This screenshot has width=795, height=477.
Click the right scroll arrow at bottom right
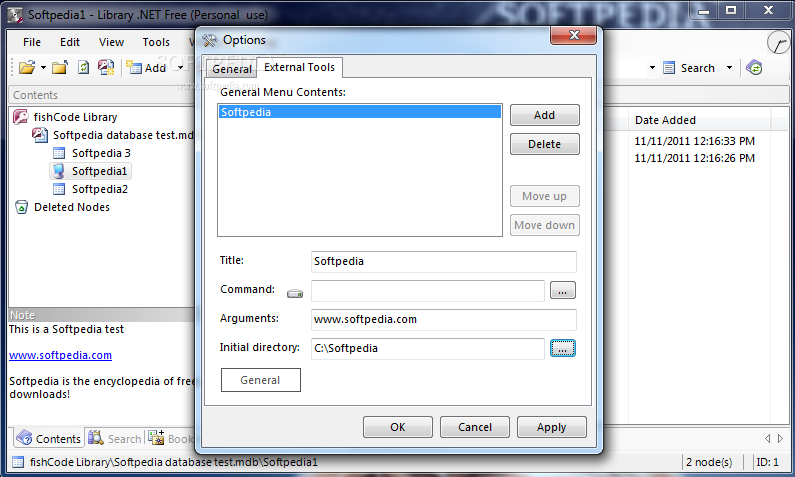click(x=780, y=438)
